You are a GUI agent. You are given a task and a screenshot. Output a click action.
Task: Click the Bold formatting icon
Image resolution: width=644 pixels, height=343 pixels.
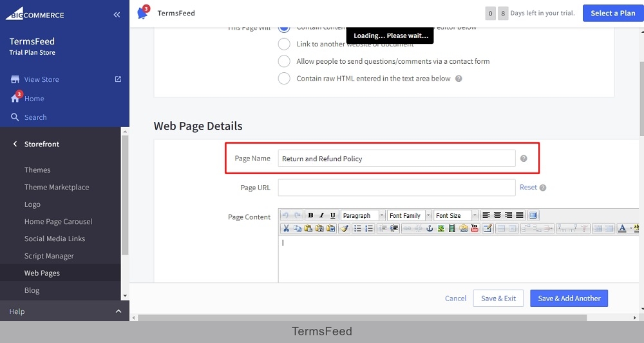[310, 215]
